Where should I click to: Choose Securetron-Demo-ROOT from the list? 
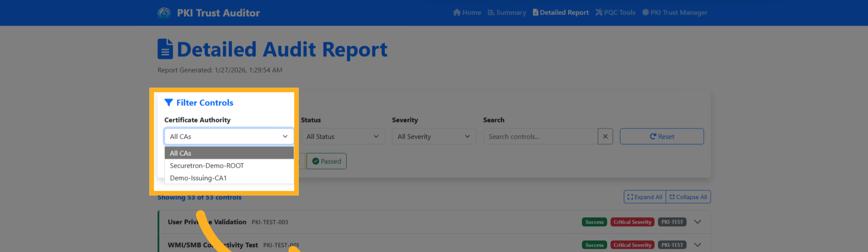coord(229,166)
